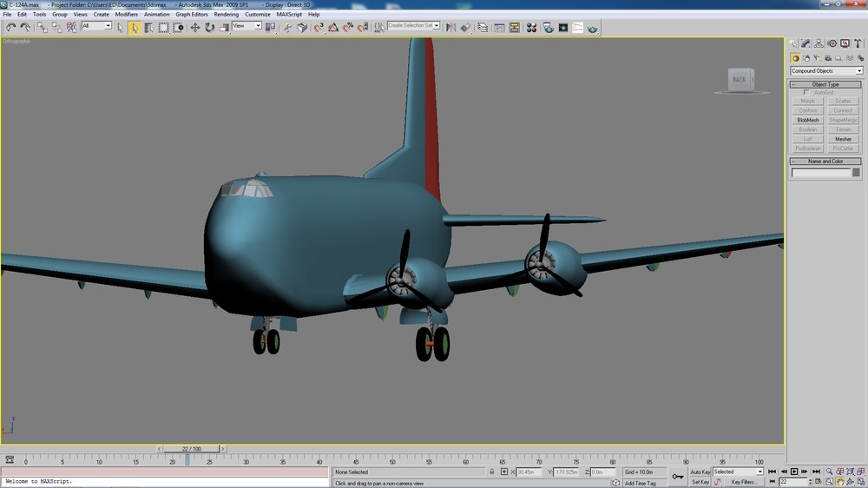
Task: Click the BlobMesh button
Action: click(807, 120)
